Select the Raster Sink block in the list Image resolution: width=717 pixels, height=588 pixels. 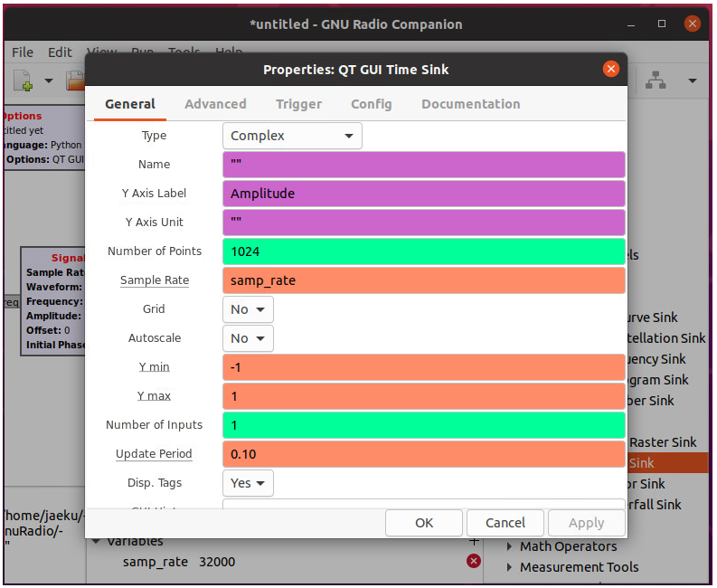pos(663,442)
